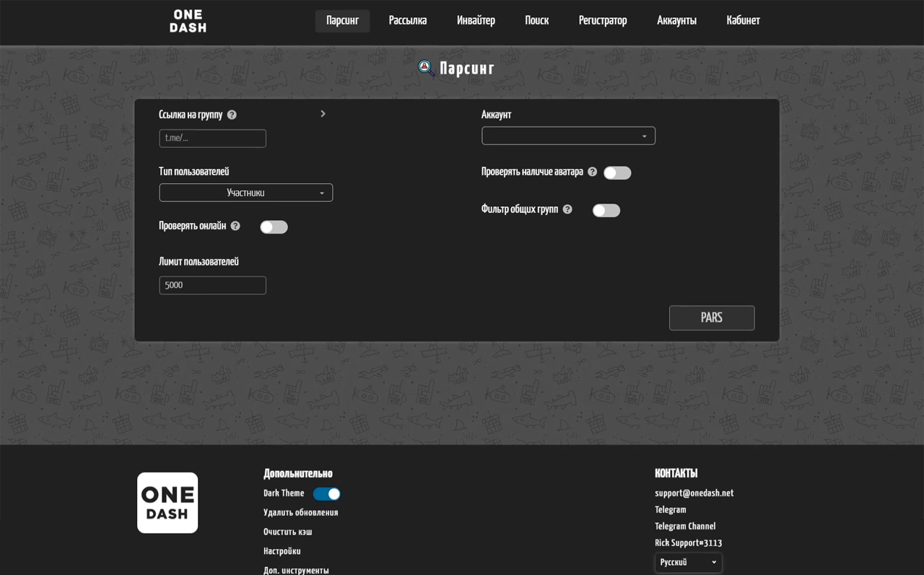Click help icon beside Фильтр общих групп

click(567, 209)
